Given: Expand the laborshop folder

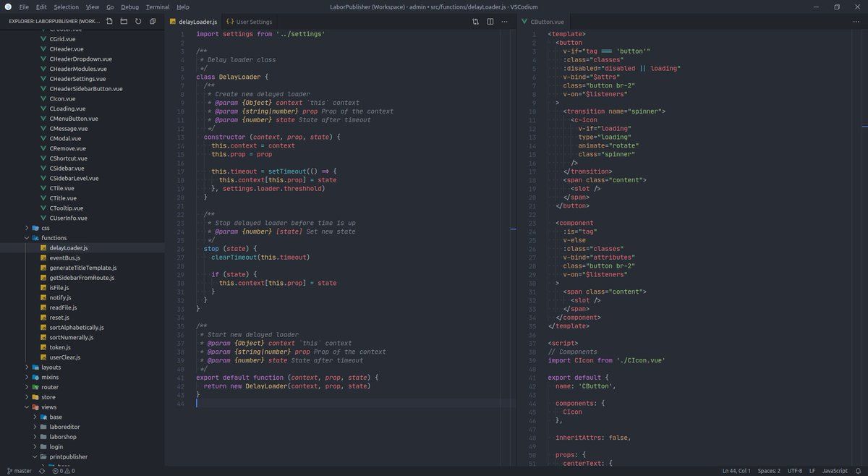Looking at the screenshot, I should tap(82, 437).
